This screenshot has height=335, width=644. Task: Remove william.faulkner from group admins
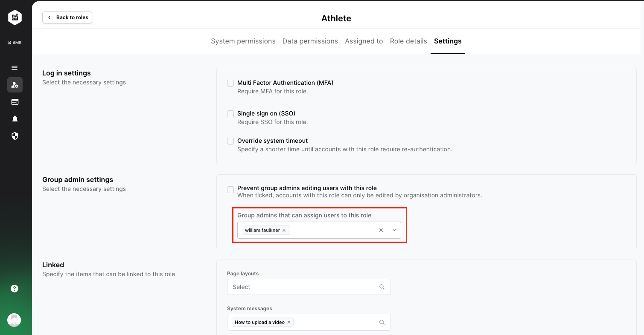point(284,230)
